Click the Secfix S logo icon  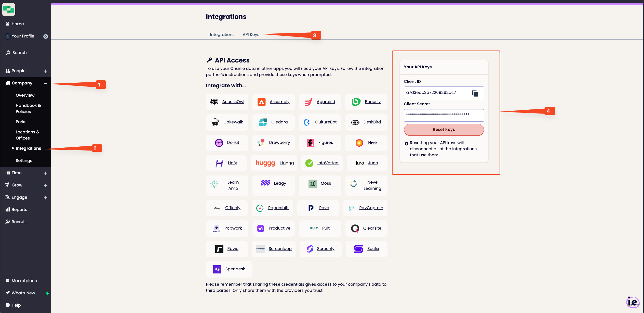[x=358, y=249]
